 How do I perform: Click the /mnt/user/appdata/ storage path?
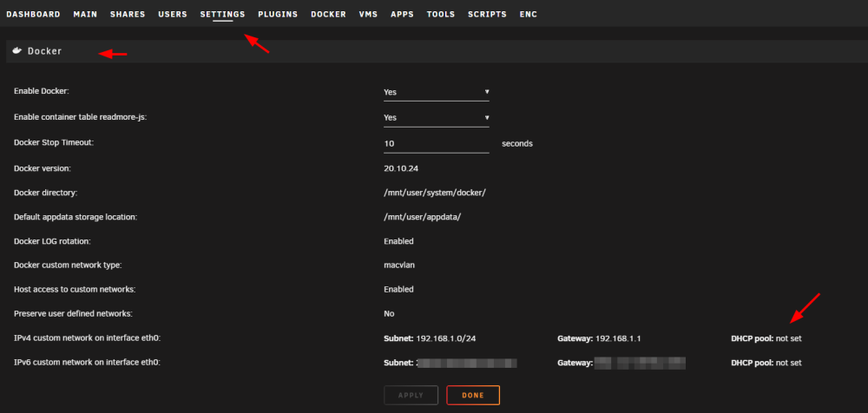(423, 217)
